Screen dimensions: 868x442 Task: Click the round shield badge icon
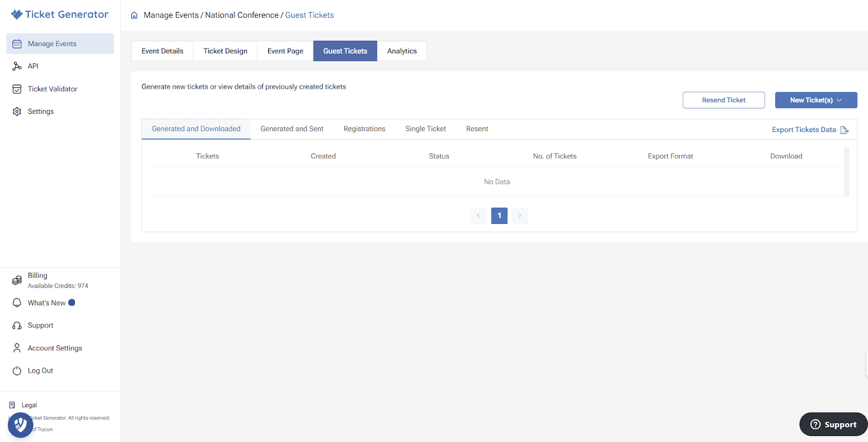pyautogui.click(x=21, y=425)
